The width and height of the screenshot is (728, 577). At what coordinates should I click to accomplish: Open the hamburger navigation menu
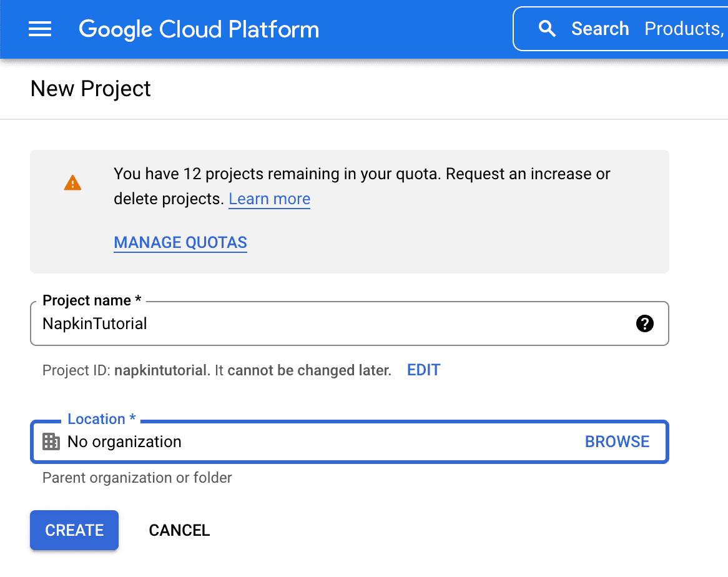(x=40, y=29)
